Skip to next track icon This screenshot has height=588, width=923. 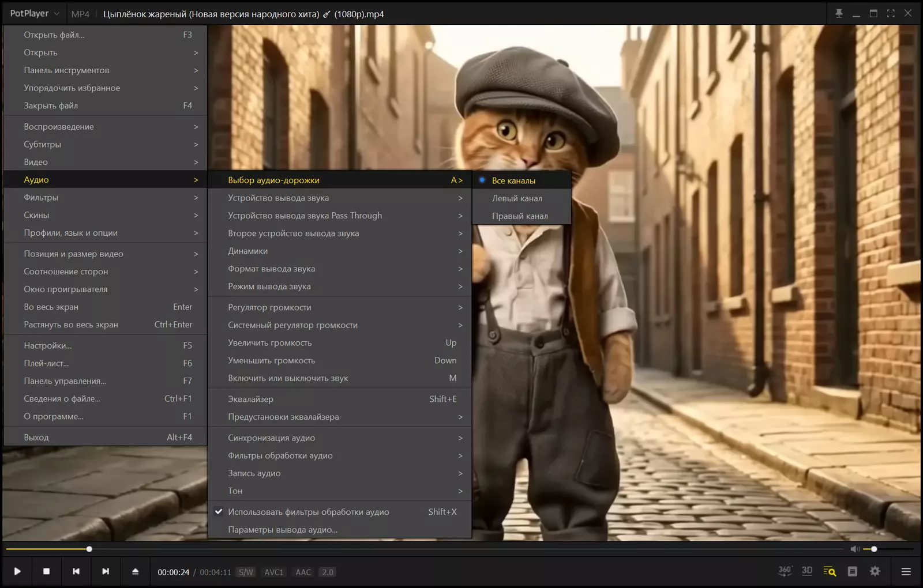106,571
